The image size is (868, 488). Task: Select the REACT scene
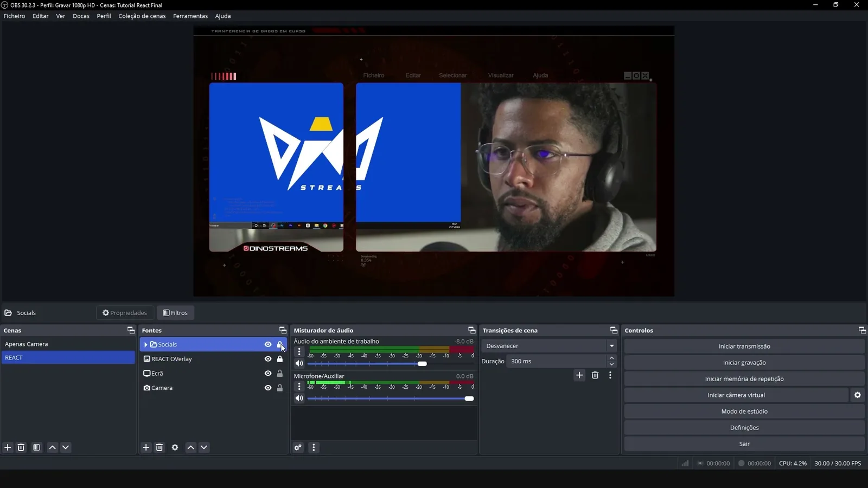(x=68, y=358)
